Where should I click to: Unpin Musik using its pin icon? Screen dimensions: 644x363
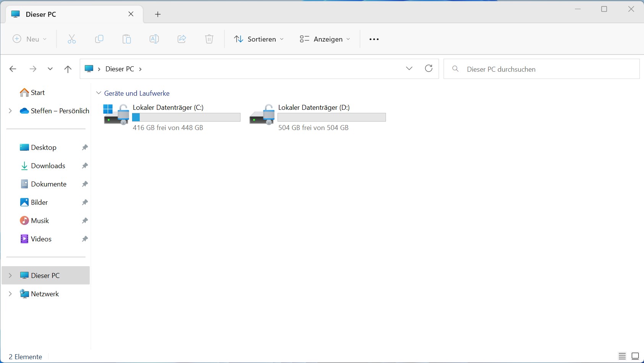(85, 221)
